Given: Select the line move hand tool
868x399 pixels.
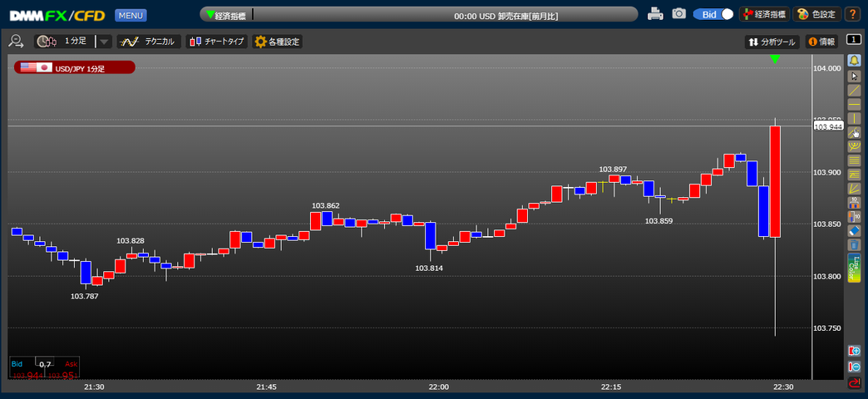Looking at the screenshot, I should 854,132.
